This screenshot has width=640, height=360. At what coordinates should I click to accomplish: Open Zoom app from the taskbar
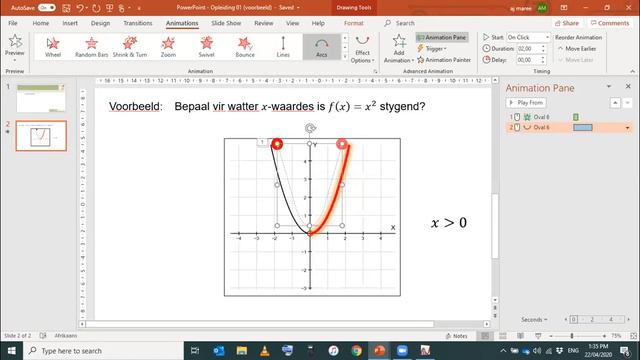click(402, 351)
